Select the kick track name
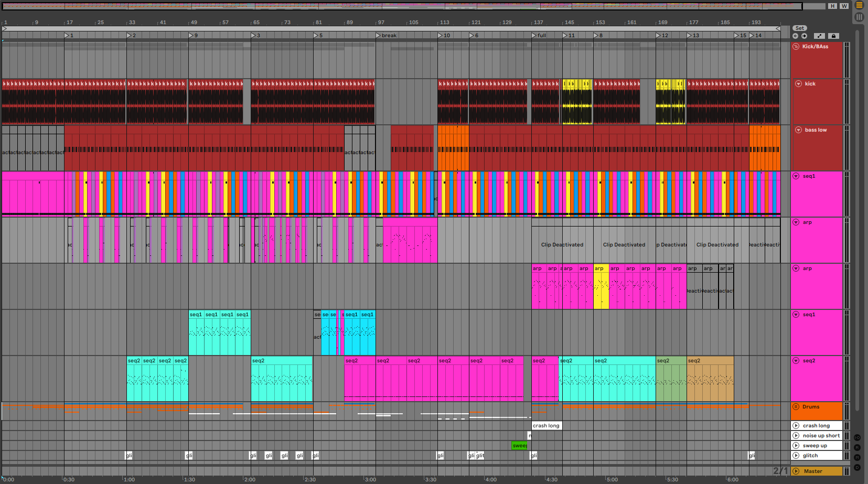Viewport: 868px width, 484px height. tap(810, 84)
